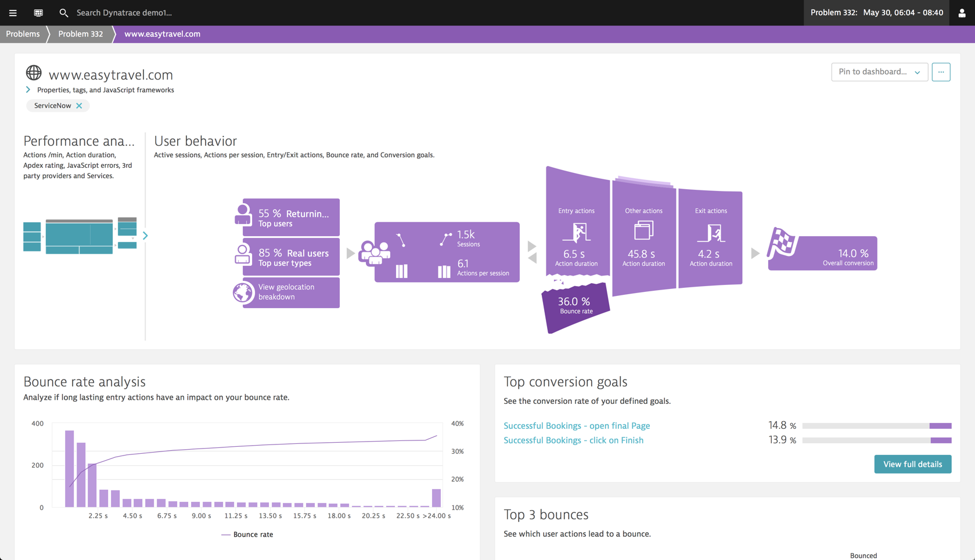Open the user profile icon
Viewport: 975px width, 560px height.
(962, 13)
